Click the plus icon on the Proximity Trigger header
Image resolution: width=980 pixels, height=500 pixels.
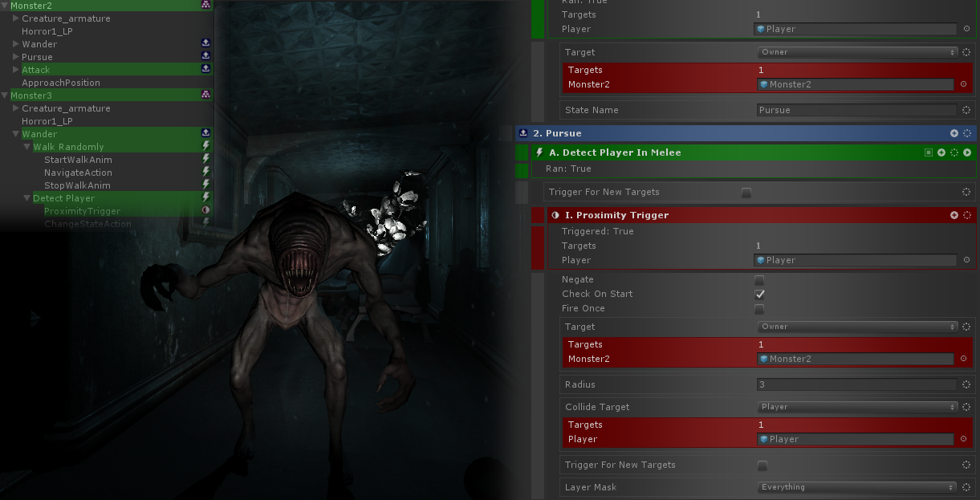[954, 215]
